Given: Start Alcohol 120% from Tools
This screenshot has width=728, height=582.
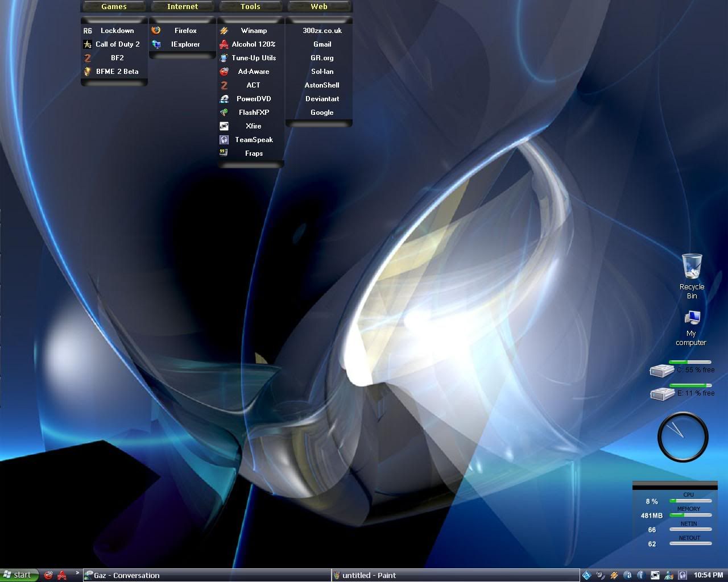Looking at the screenshot, I should click(253, 44).
